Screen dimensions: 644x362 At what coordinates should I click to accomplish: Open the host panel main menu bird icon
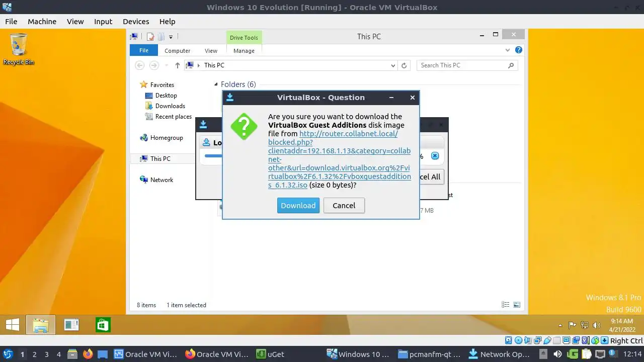pos(8,354)
